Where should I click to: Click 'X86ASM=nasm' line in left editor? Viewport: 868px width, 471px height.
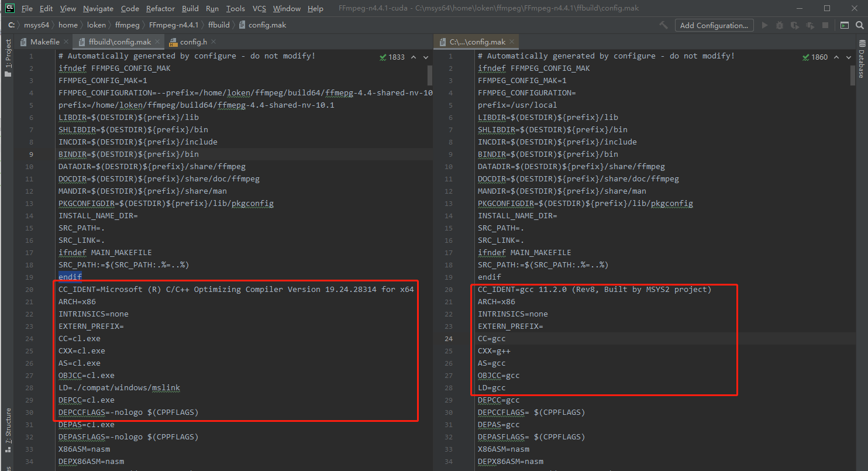click(84, 449)
